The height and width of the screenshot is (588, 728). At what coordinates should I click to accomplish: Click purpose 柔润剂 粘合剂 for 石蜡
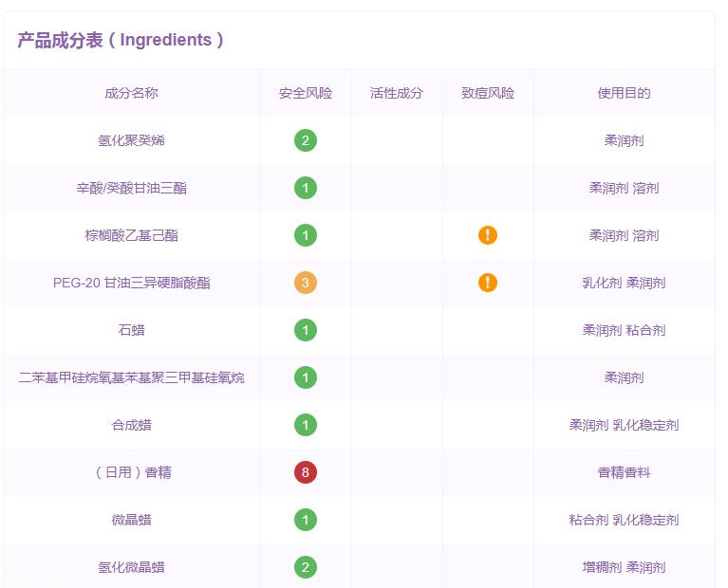tap(624, 330)
